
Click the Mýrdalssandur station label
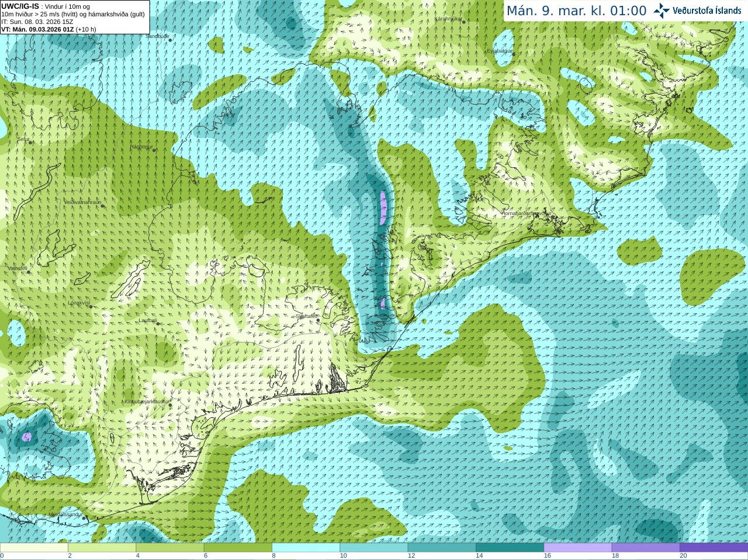65,514
